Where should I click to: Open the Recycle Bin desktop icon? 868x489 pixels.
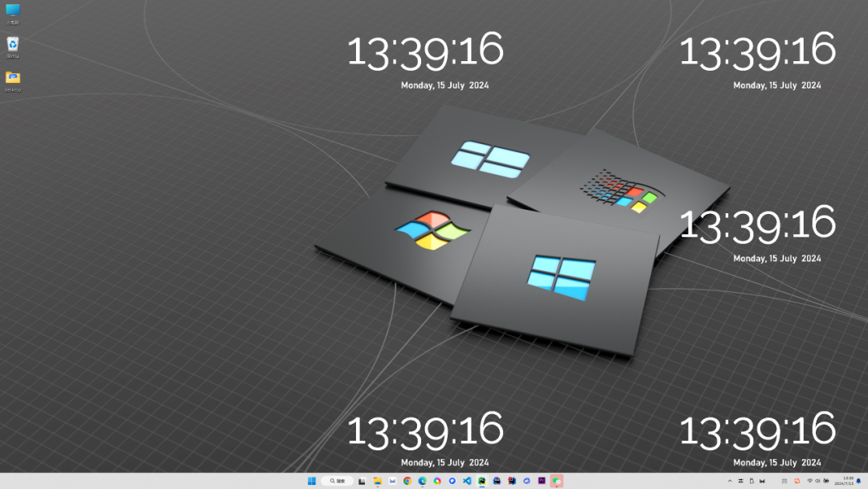(13, 47)
